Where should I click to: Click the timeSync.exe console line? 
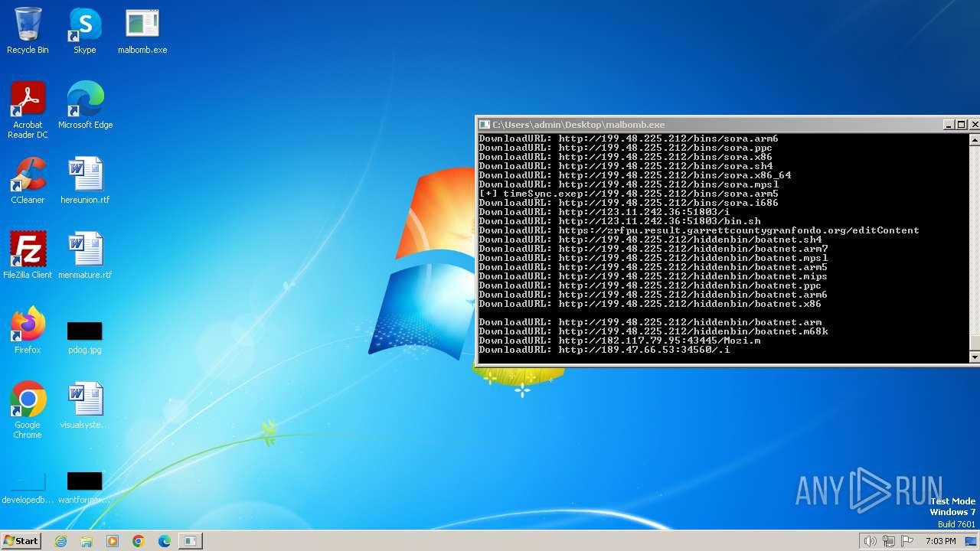[x=629, y=194]
